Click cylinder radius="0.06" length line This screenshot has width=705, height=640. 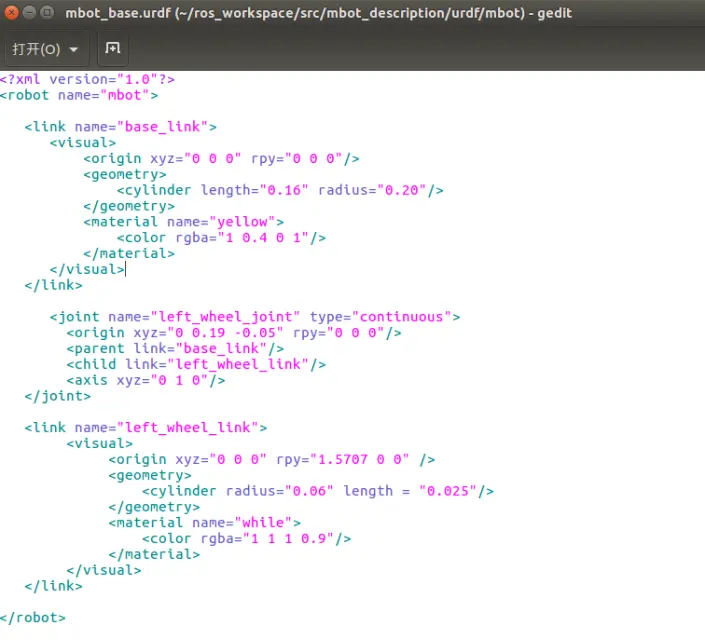click(x=318, y=491)
